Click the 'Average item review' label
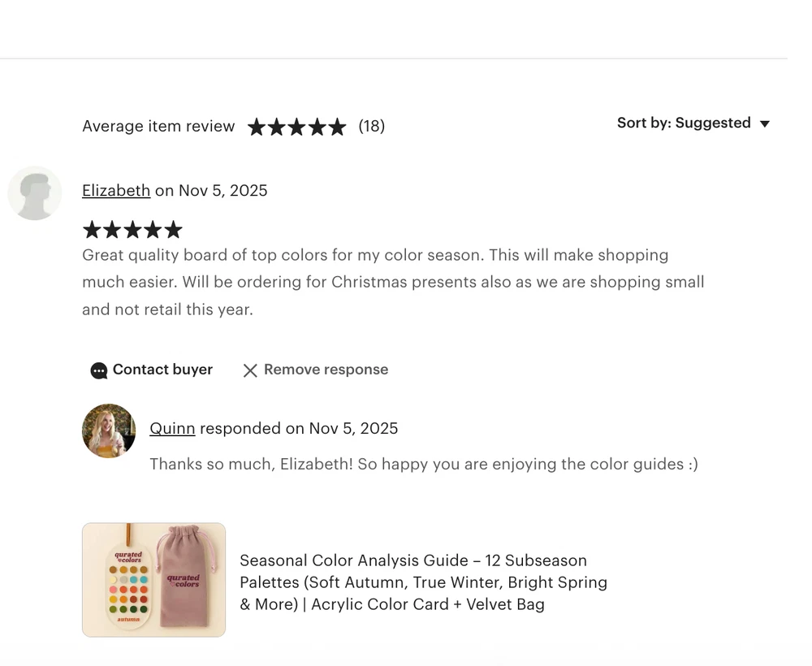The width and height of the screenshot is (812, 666). tap(158, 127)
